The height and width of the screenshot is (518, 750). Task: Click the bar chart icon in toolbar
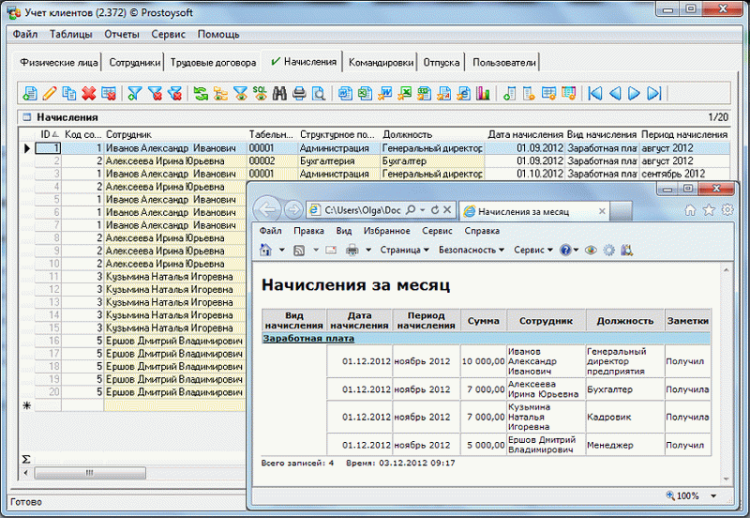click(484, 94)
